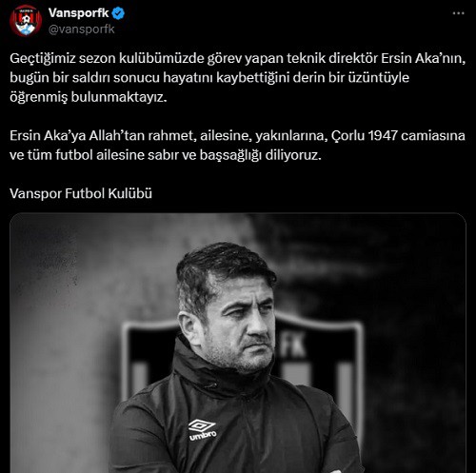476x473 pixels.
Task: Open the Vansporfk profile avatar
Action: (x=26, y=21)
